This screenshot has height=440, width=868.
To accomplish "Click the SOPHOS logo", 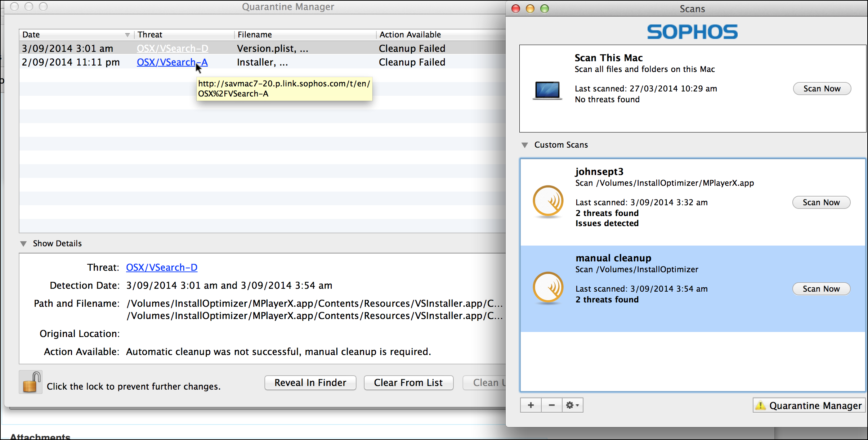I will pos(692,32).
